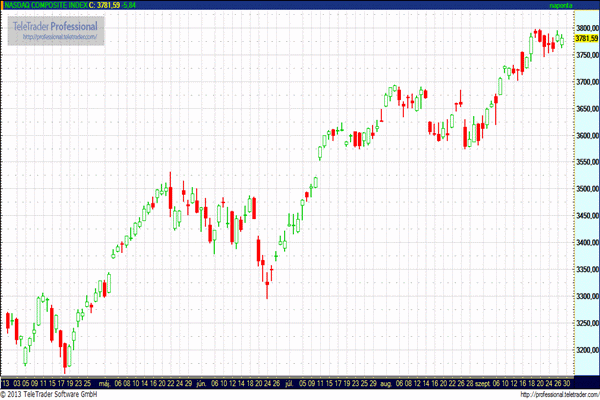Click the green indicator at header's left edge
600x400 pixels.
pyautogui.click(x=3, y=5)
